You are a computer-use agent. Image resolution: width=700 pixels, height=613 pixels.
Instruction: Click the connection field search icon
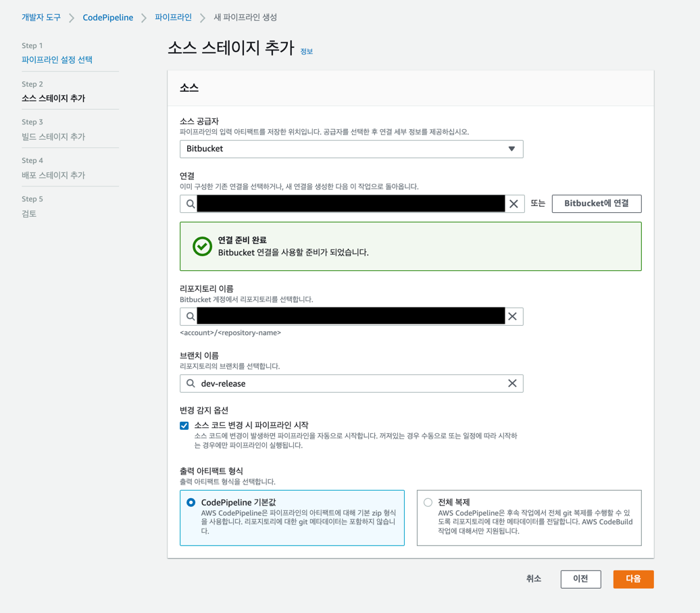click(x=190, y=204)
